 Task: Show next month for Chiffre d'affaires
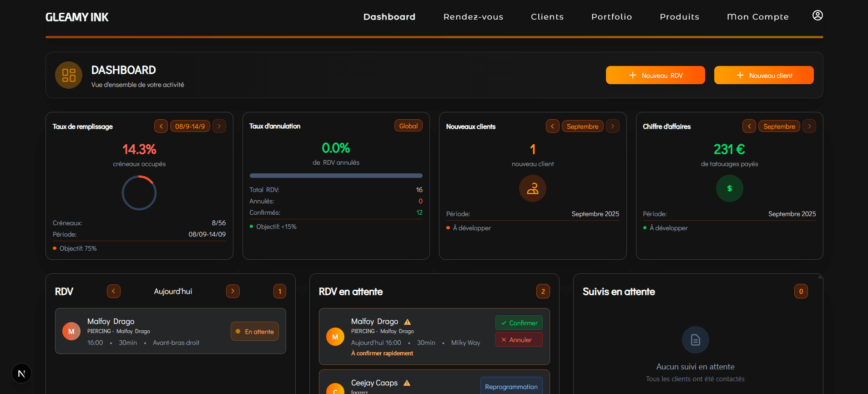coord(809,126)
